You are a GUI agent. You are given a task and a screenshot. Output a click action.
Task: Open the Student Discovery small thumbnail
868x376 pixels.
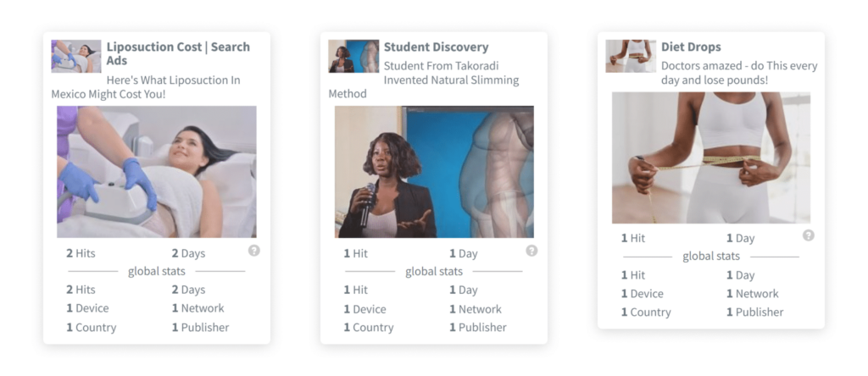353,57
